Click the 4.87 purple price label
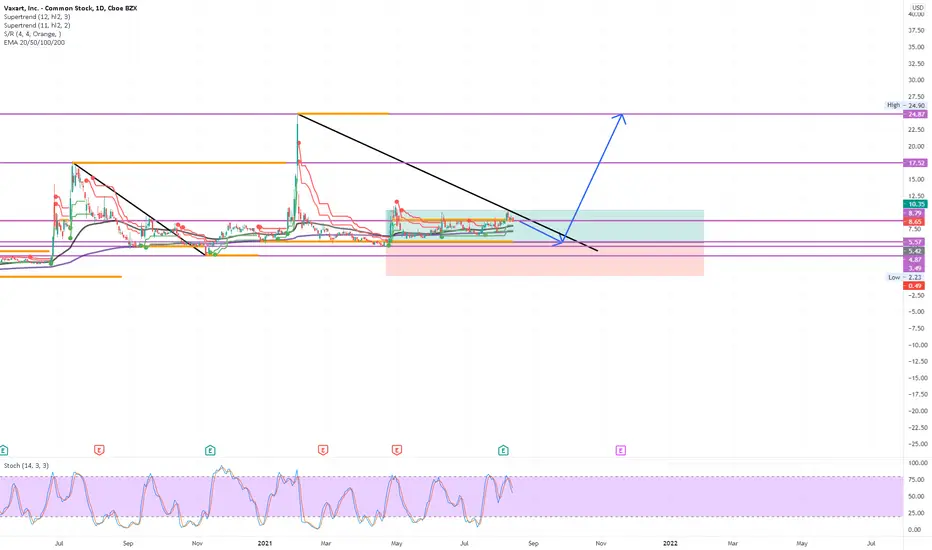Screen dimensions: 932x550 pos(914,260)
